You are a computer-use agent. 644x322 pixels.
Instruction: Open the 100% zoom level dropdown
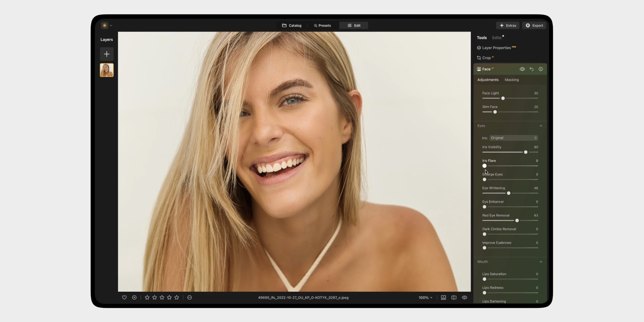pos(425,298)
